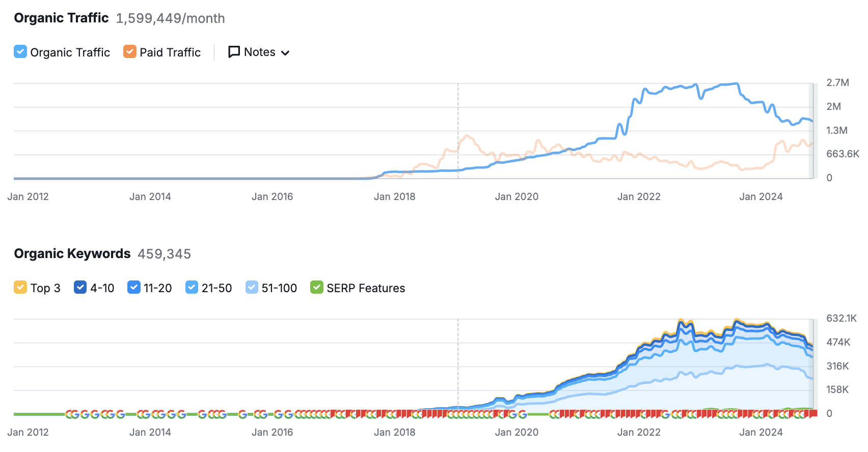Click the last Google marker before the 2020 green gap
This screenshot has width=868, height=452.
pos(523,414)
